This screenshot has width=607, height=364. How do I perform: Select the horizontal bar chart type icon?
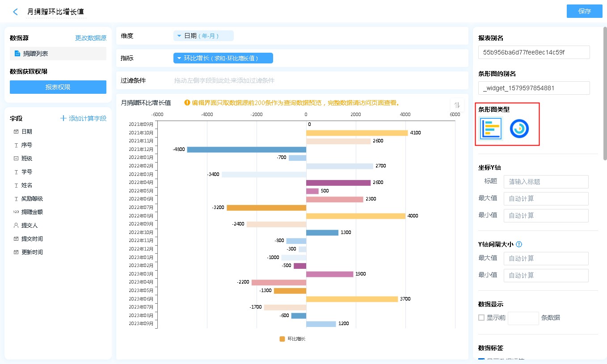(x=491, y=129)
